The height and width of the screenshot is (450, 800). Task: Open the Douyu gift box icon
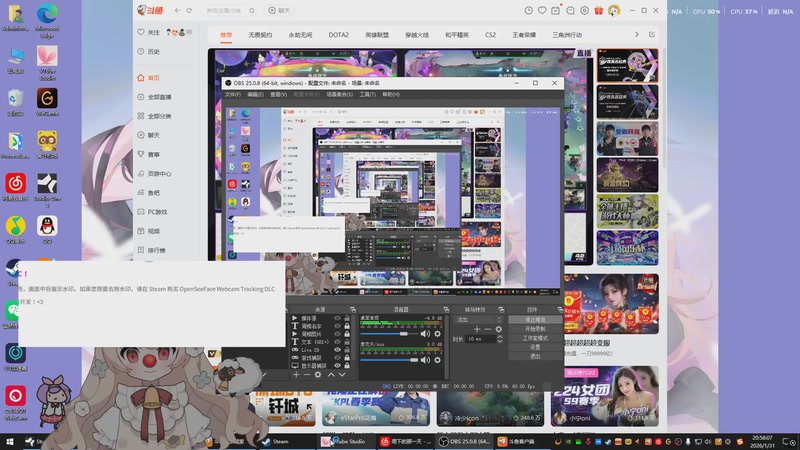(598, 10)
